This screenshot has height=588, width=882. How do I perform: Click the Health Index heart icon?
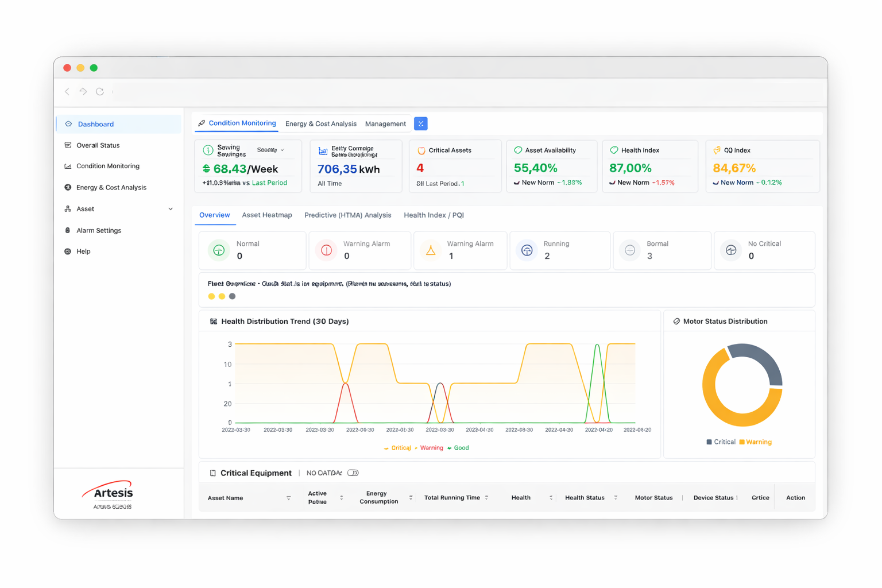point(614,150)
